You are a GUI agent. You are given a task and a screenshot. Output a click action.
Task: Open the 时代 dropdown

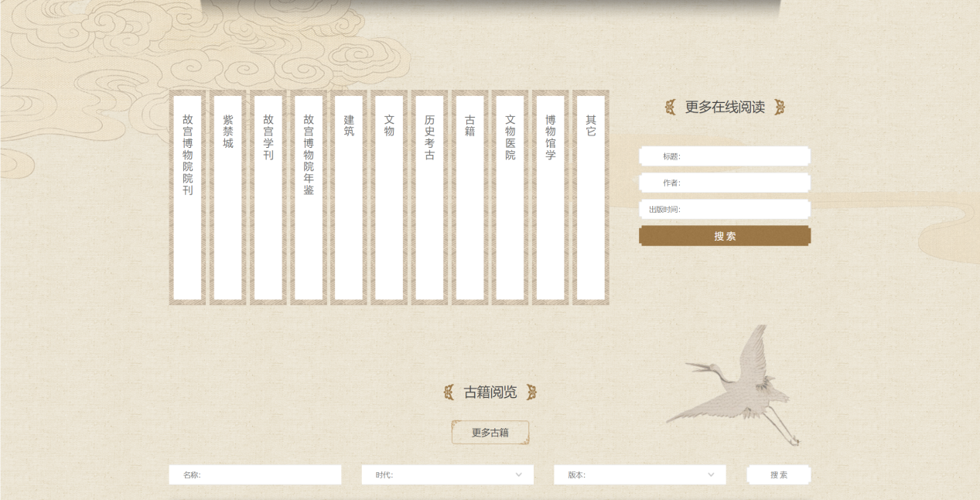point(448,474)
